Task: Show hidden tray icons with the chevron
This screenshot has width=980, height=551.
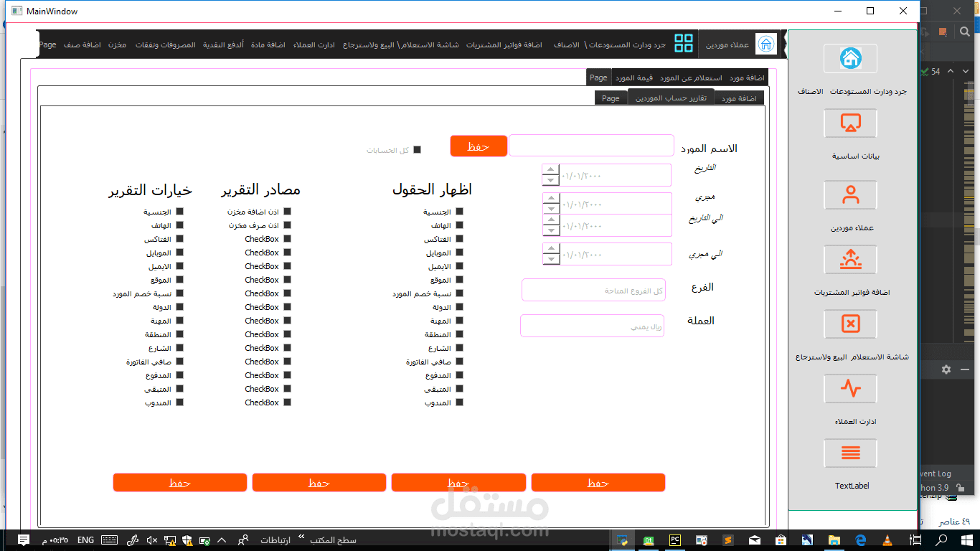Action: click(221, 540)
